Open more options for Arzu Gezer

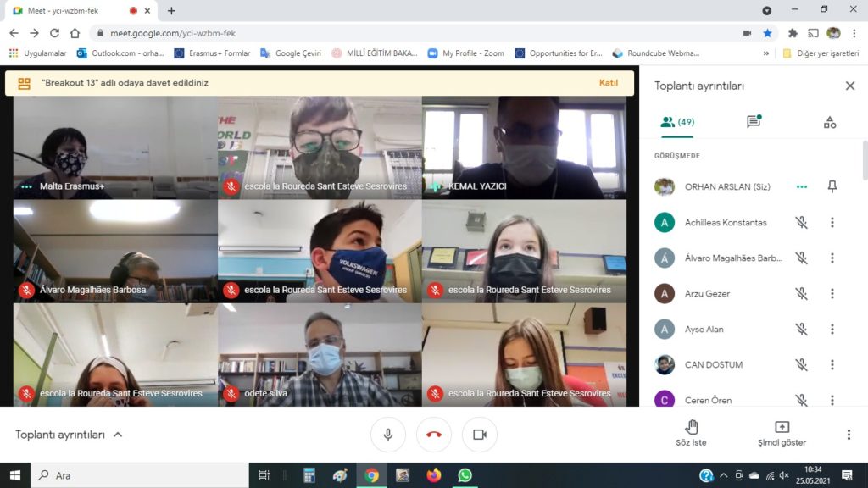(832, 293)
